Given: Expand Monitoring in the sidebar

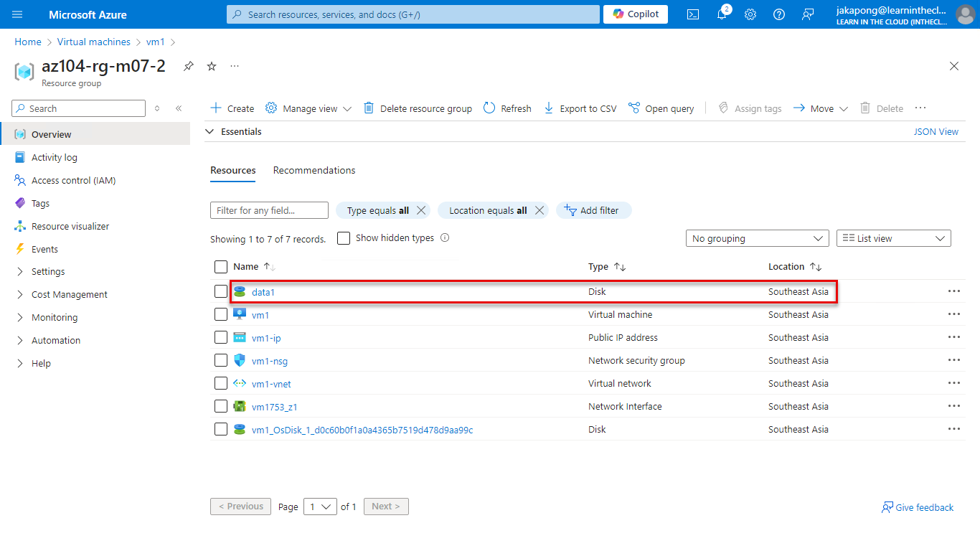Looking at the screenshot, I should 20,317.
